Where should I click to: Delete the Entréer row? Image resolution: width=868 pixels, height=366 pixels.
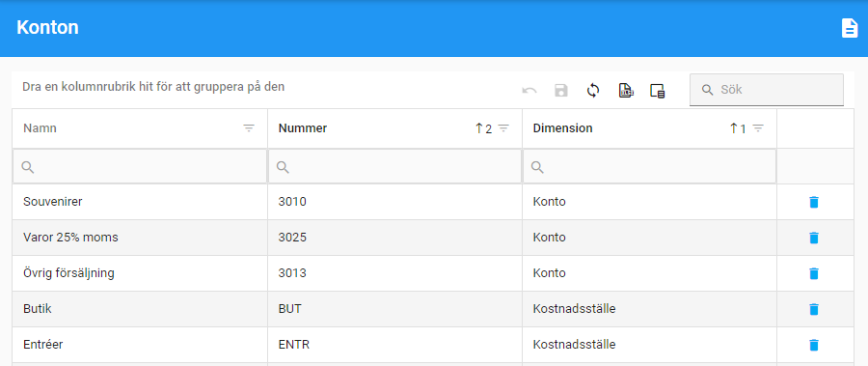pos(813,345)
